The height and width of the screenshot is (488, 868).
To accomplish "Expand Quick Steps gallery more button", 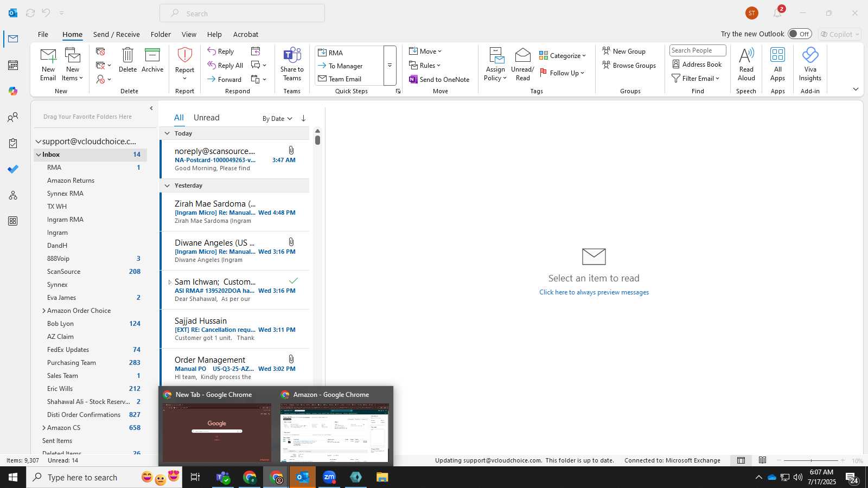I will [x=390, y=66].
